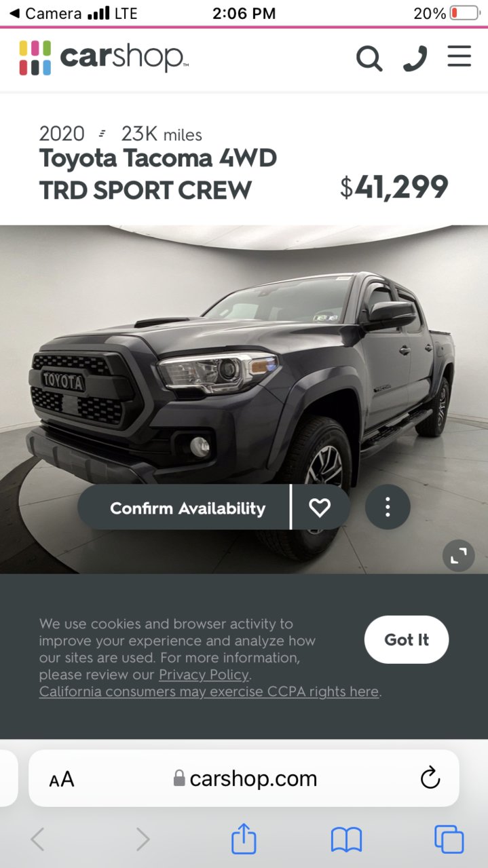Go to carshop logo homepage
Screen dimensions: 488x868
[x=103, y=58]
